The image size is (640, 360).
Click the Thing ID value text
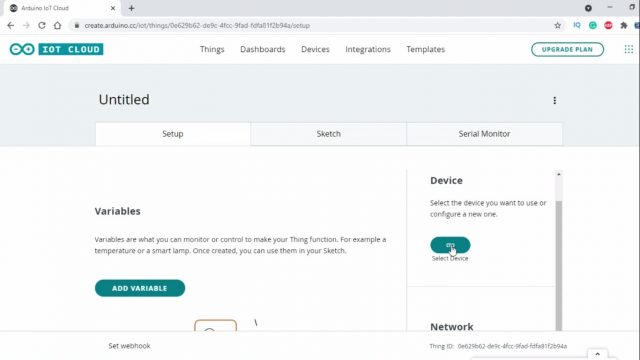pos(512,346)
